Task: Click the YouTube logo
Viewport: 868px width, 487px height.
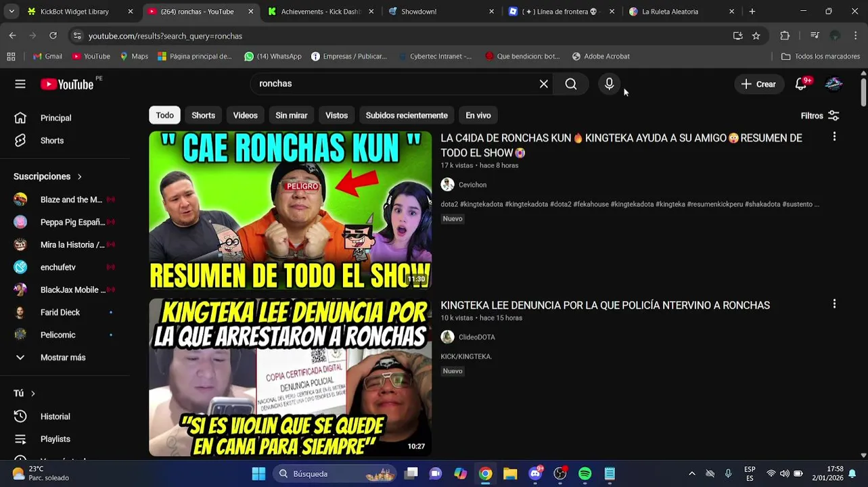Action: click(67, 84)
